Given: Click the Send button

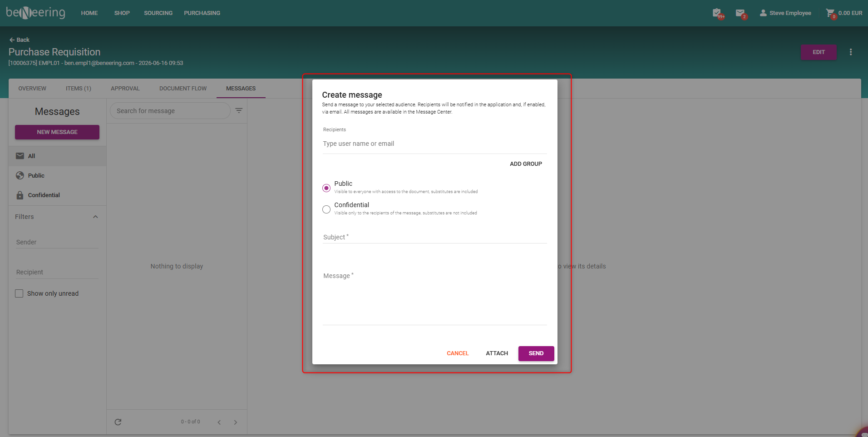Looking at the screenshot, I should click(x=536, y=353).
